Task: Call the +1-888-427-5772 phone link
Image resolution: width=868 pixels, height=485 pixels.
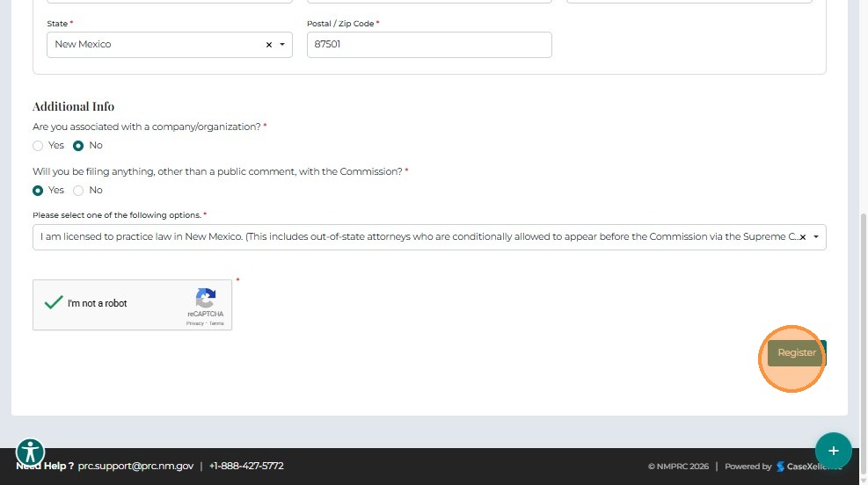Action: point(246,467)
